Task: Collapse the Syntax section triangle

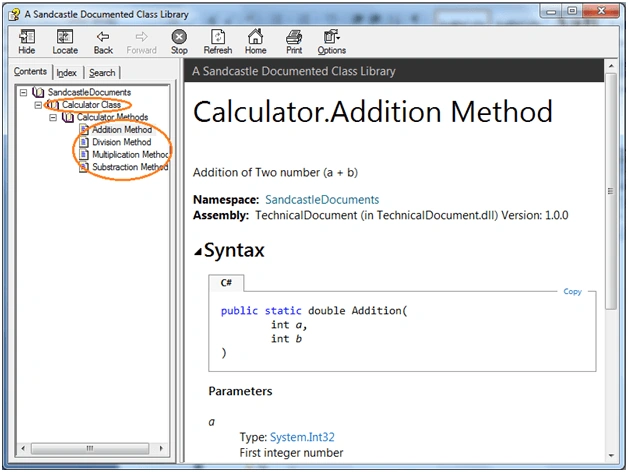Action: pos(198,252)
